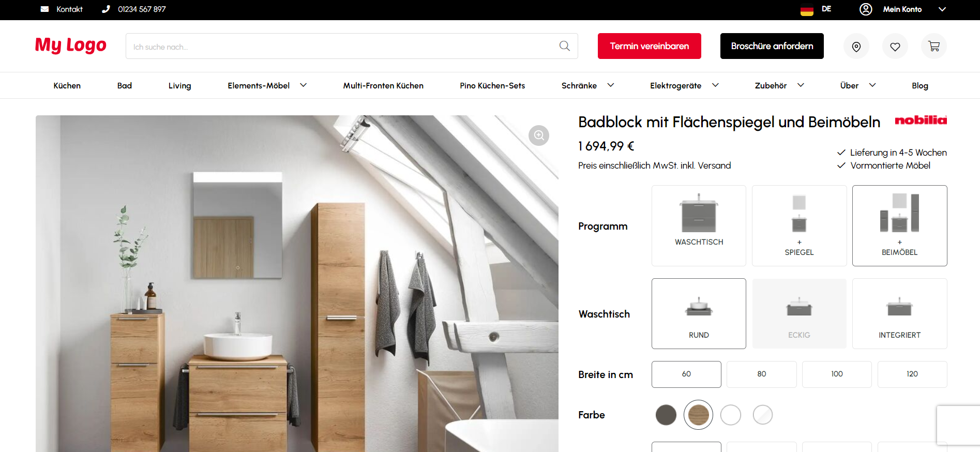The height and width of the screenshot is (452, 980).
Task: Choose width 80 cm
Action: tap(761, 374)
